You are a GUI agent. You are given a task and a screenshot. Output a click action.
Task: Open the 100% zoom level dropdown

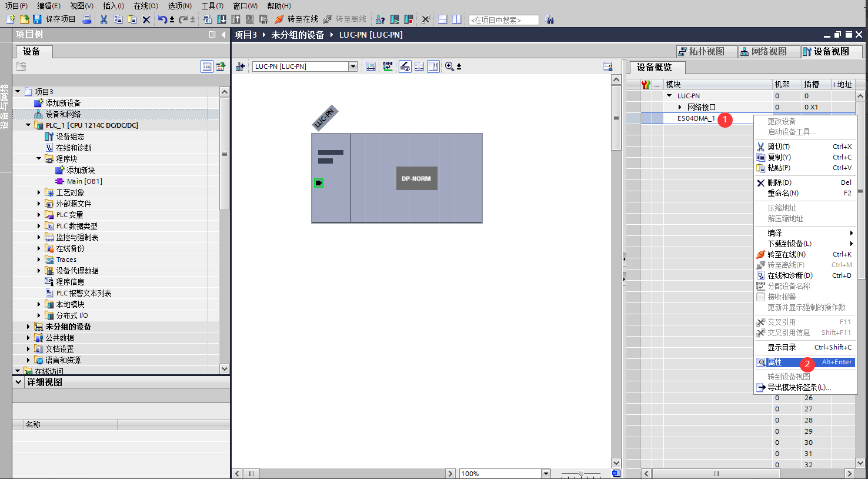coord(546,474)
